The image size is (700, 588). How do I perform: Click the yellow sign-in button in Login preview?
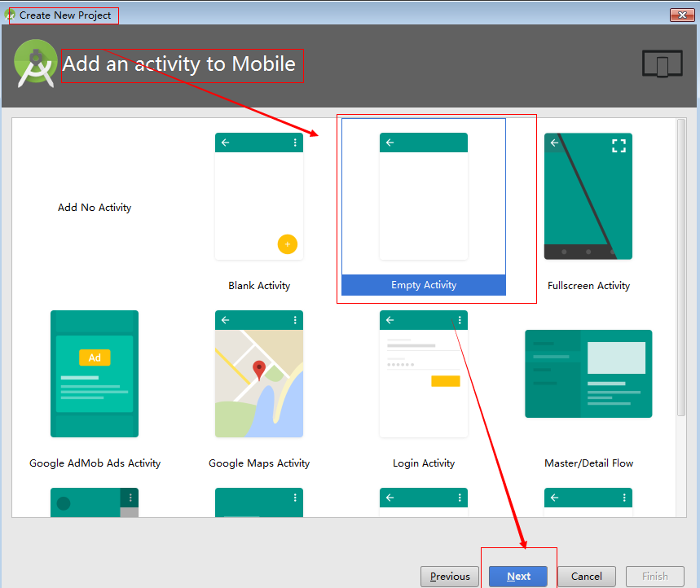[x=446, y=381]
